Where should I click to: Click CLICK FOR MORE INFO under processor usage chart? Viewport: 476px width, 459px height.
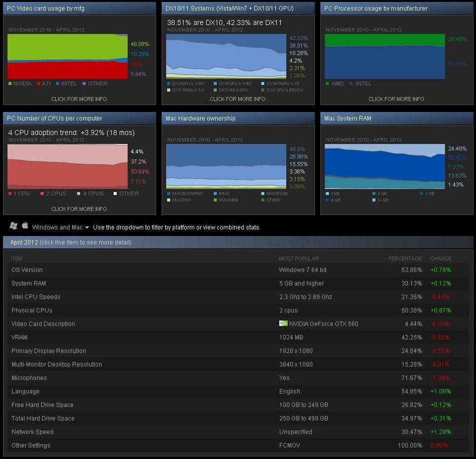tap(396, 99)
